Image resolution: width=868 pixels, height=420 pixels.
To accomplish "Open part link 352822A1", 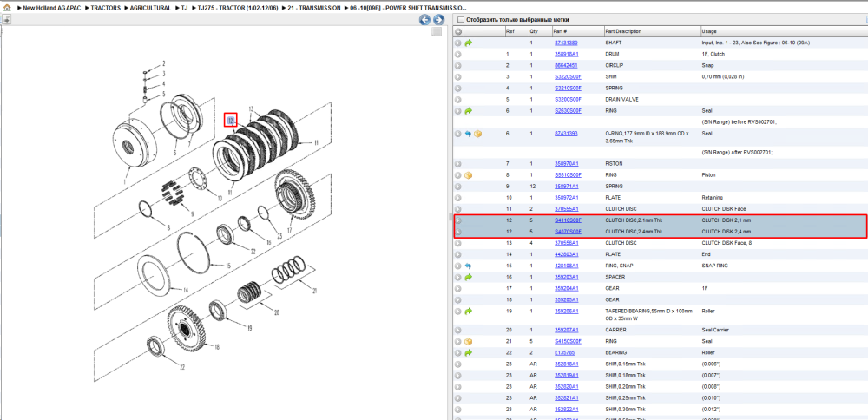I will [x=566, y=409].
